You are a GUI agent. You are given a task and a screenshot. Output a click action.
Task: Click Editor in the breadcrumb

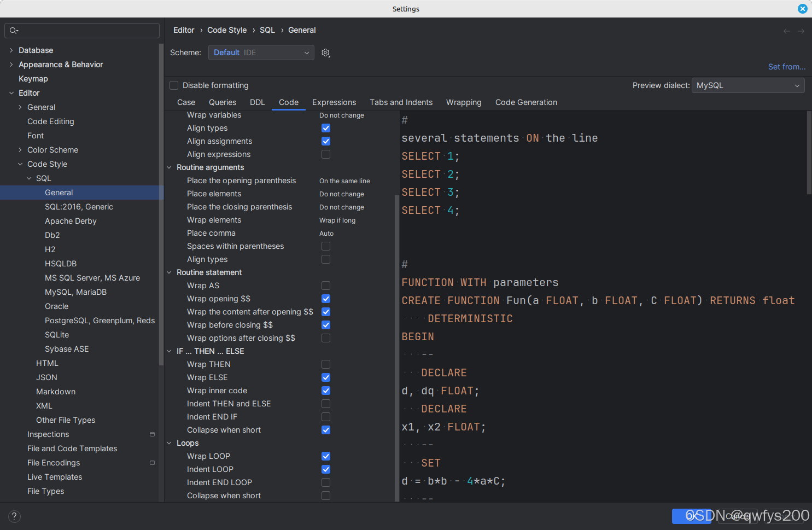pos(184,30)
